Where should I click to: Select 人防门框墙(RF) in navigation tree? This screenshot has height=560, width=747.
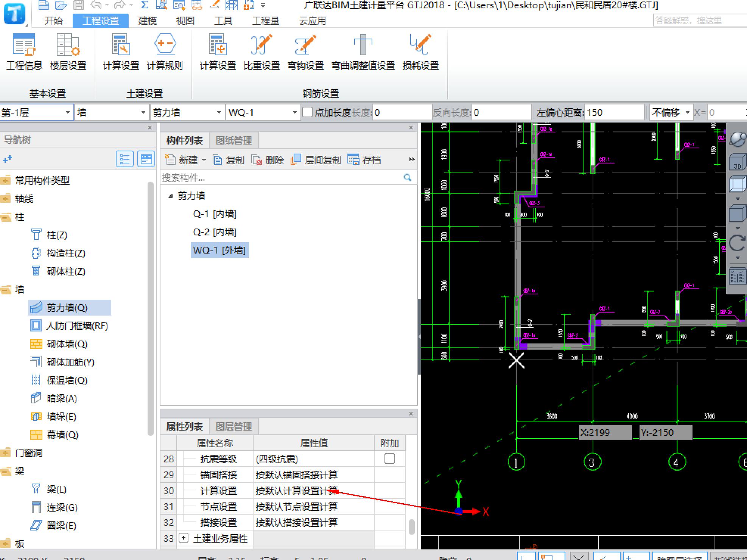70,326
